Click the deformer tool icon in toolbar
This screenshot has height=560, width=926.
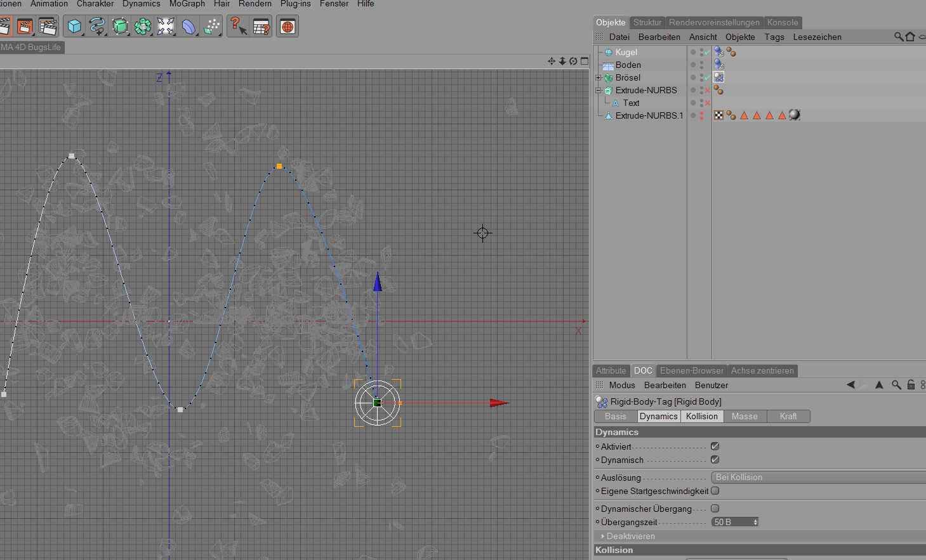coord(189,27)
